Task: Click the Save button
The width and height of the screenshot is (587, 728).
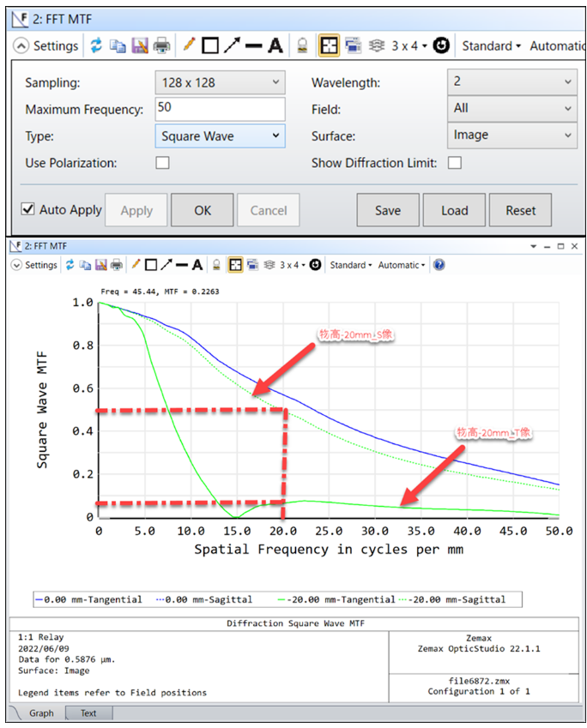Action: 388,210
